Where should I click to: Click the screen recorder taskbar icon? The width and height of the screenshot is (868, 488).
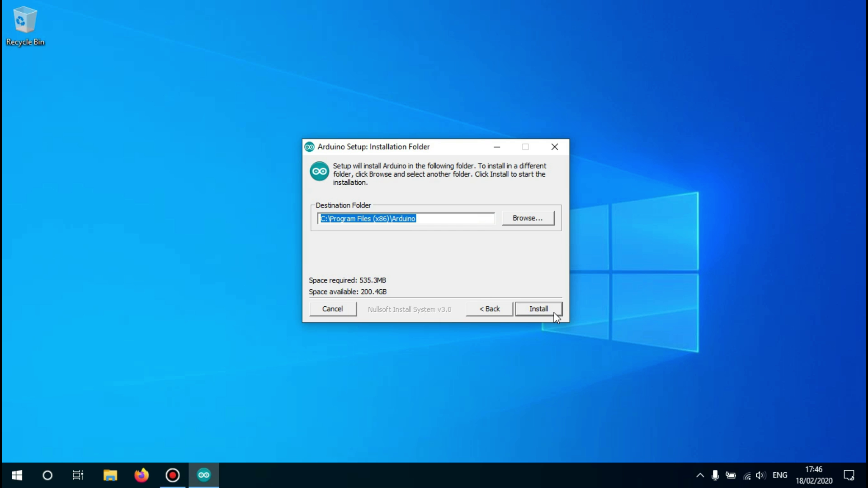point(172,474)
